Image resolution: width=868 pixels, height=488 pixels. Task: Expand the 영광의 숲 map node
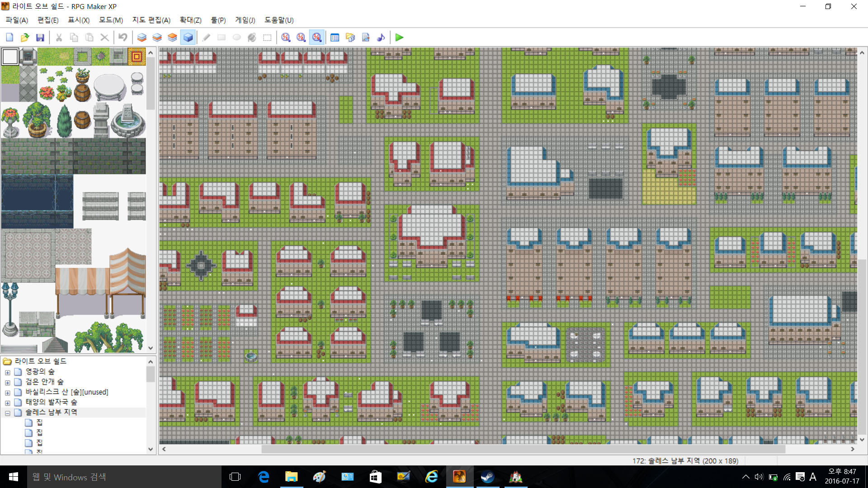[x=8, y=372]
